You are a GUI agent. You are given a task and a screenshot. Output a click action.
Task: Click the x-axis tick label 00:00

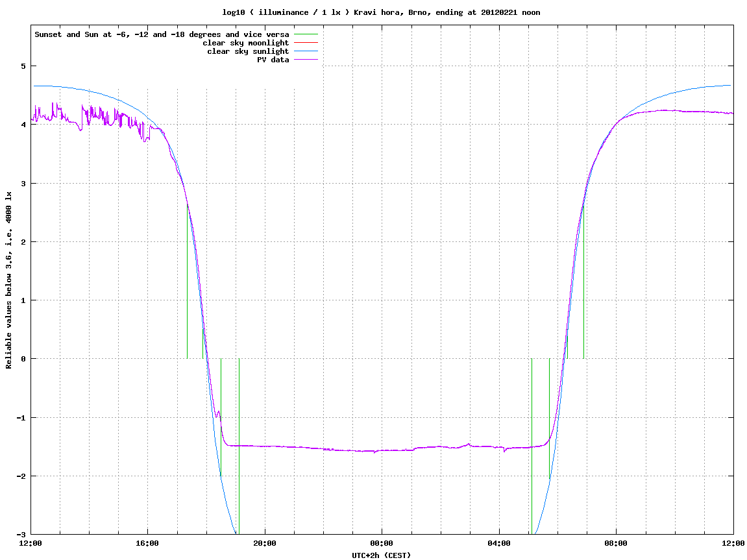pyautogui.click(x=382, y=543)
